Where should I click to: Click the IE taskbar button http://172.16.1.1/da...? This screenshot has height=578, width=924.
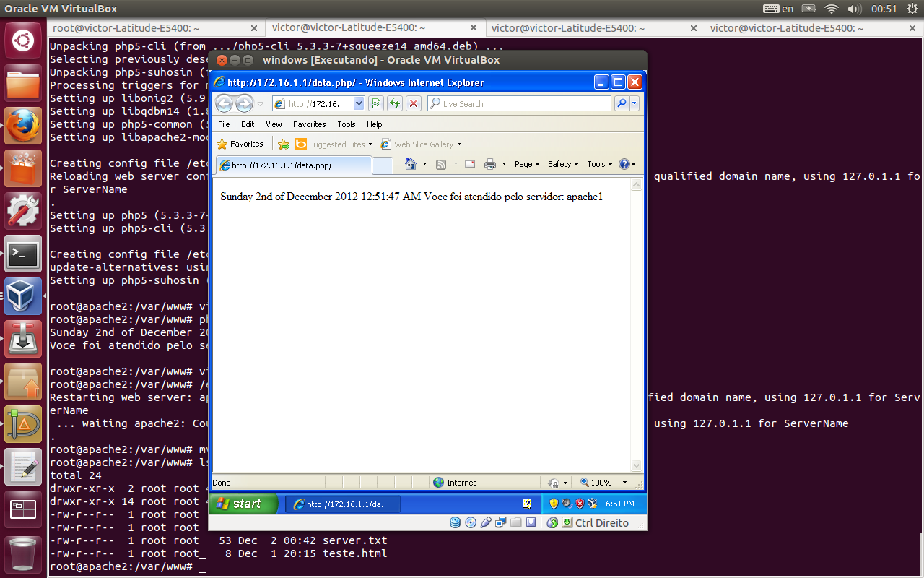tap(342, 504)
